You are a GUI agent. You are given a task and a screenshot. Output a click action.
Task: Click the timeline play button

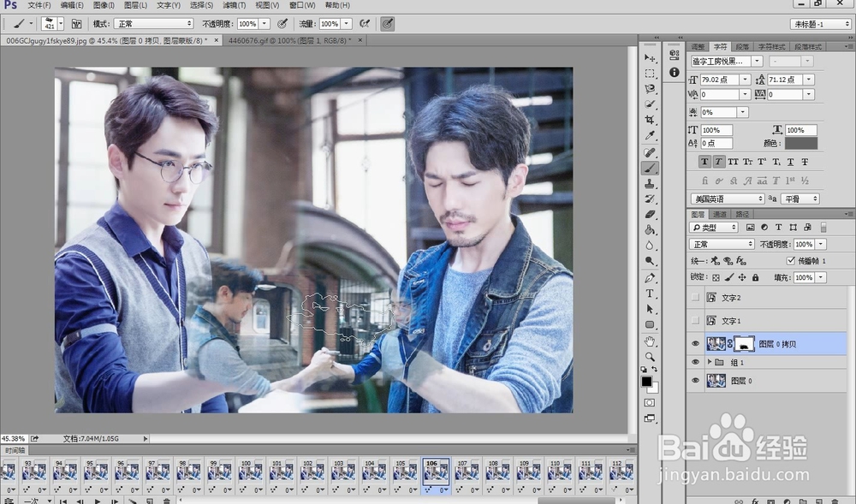98,501
